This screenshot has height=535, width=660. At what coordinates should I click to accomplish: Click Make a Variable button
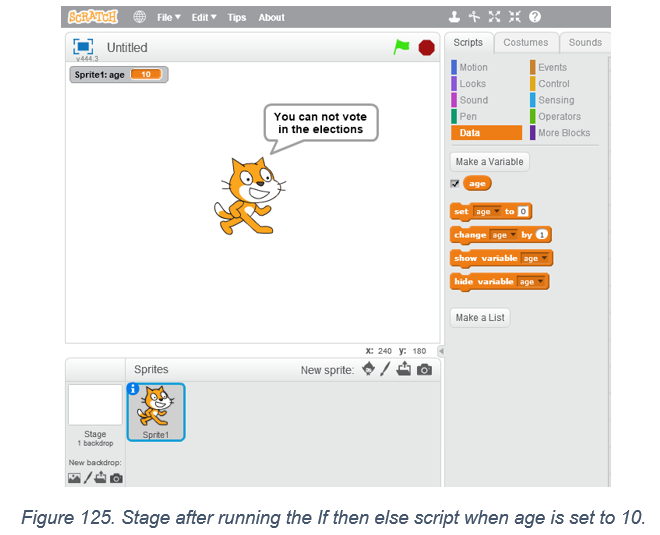490,162
